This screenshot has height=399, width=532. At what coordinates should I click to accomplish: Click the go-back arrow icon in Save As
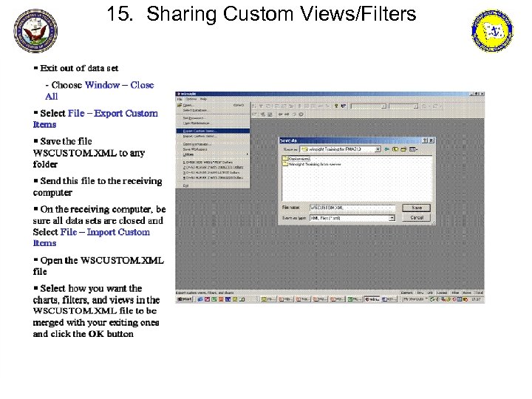(x=386, y=149)
